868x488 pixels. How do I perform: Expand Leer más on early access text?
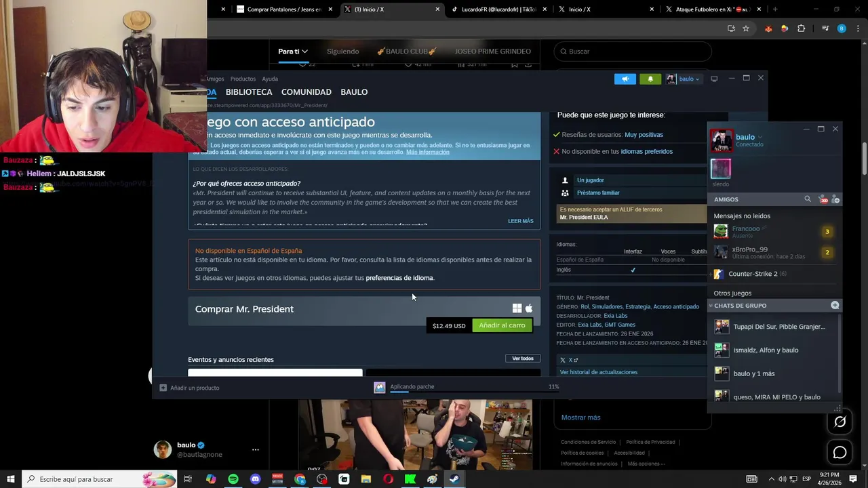tap(521, 221)
